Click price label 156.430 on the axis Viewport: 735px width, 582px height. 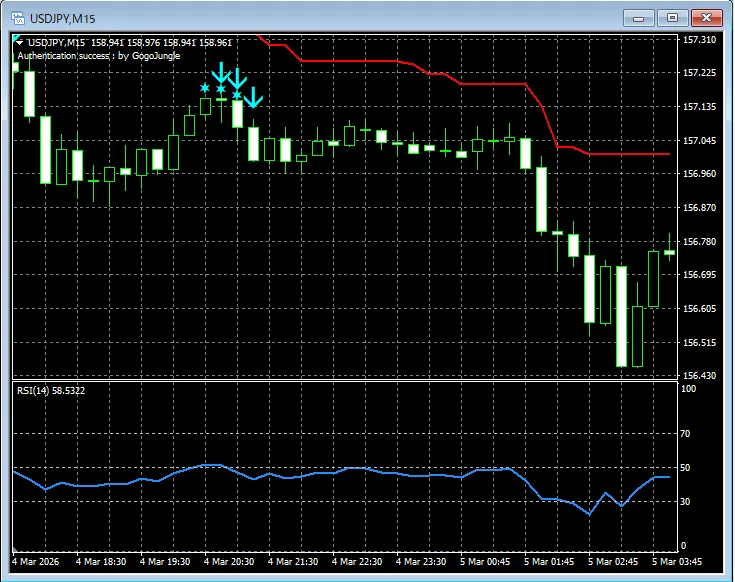click(699, 375)
